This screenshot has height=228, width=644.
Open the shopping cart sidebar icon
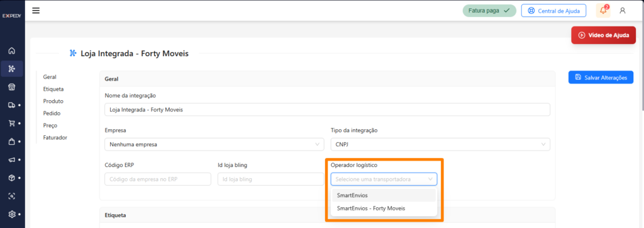12,123
